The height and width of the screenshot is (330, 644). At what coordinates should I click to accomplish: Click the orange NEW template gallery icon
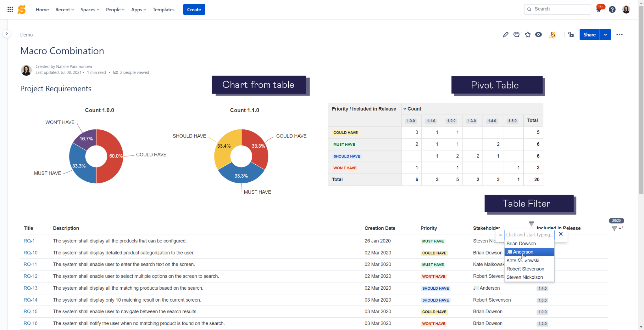coord(552,35)
